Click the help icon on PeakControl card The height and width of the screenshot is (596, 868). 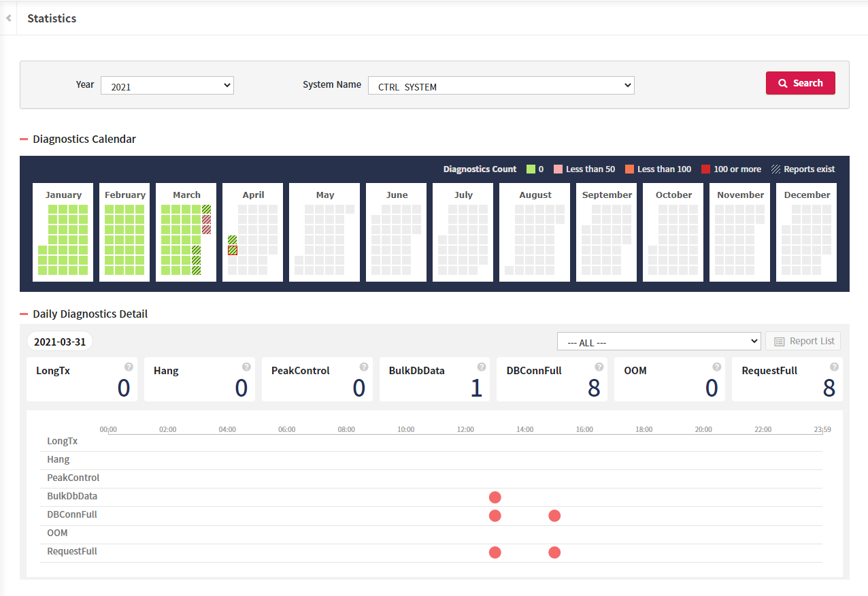pyautogui.click(x=364, y=367)
